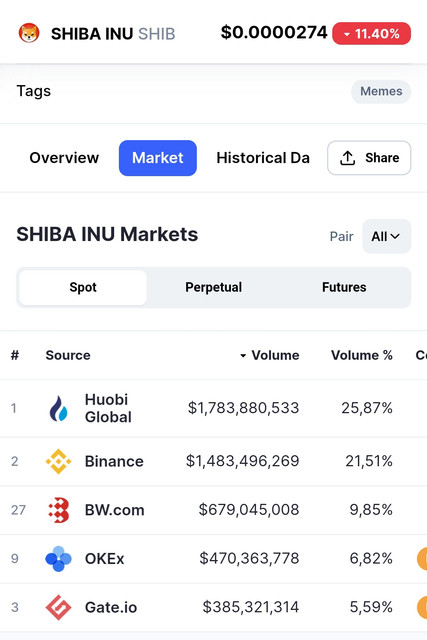Sort by the Volume % column
The width and height of the screenshot is (427, 640).
(362, 355)
